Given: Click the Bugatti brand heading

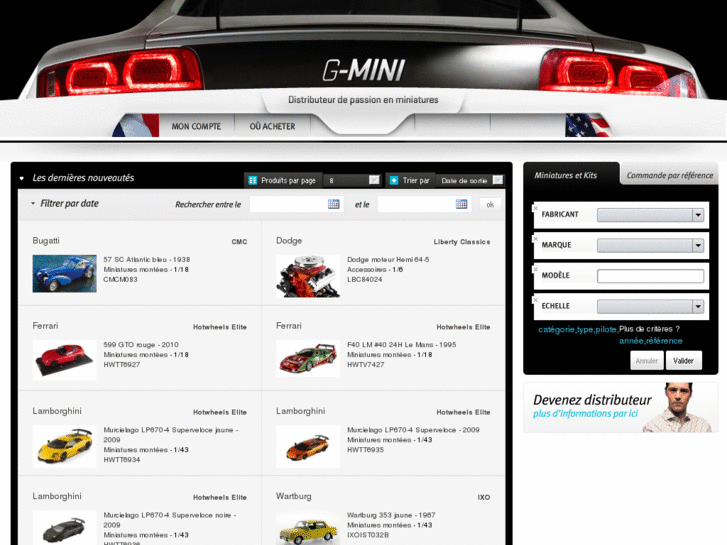Looking at the screenshot, I should 46,241.
